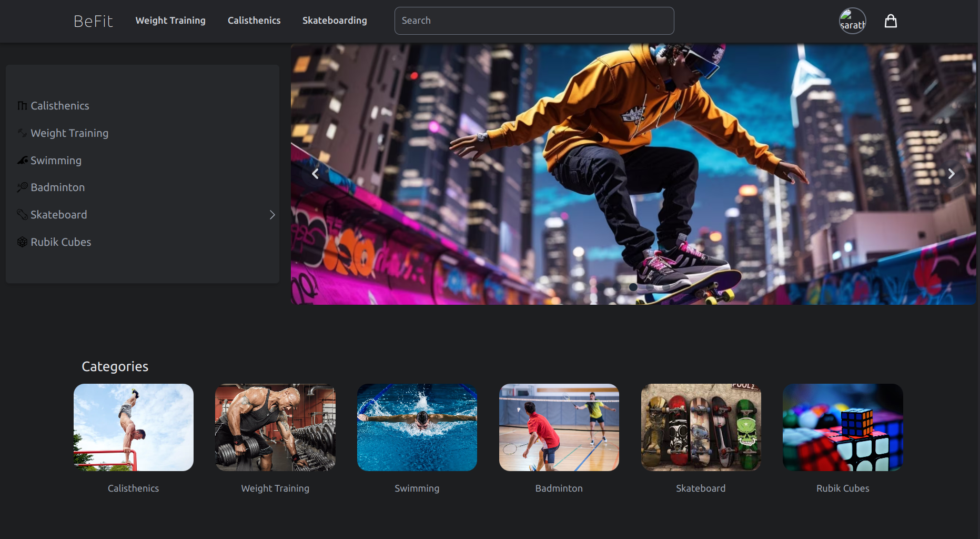Go to previous carousel slide
This screenshot has height=539, width=980.
pos(315,174)
